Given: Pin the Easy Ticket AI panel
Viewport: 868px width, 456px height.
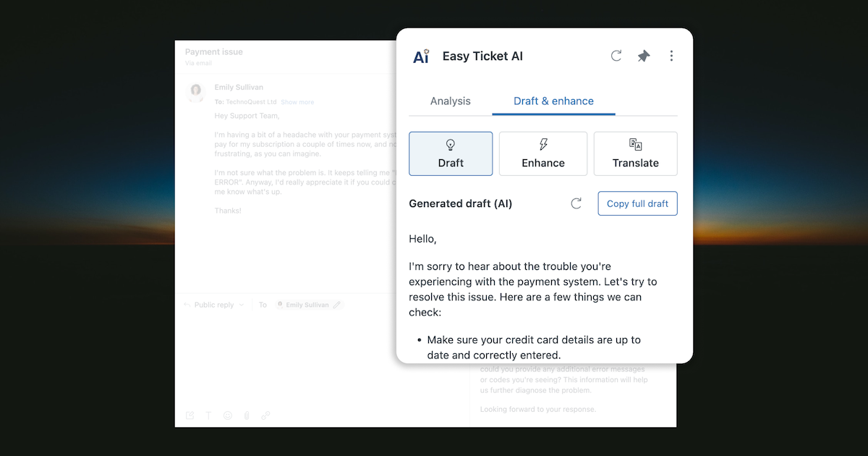Looking at the screenshot, I should click(644, 55).
